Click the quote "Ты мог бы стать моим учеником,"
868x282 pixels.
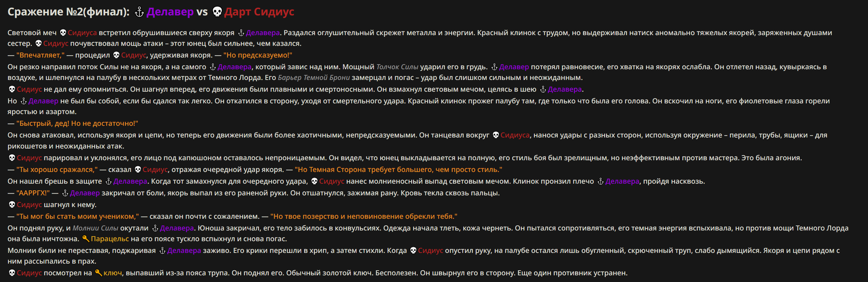coord(77,216)
